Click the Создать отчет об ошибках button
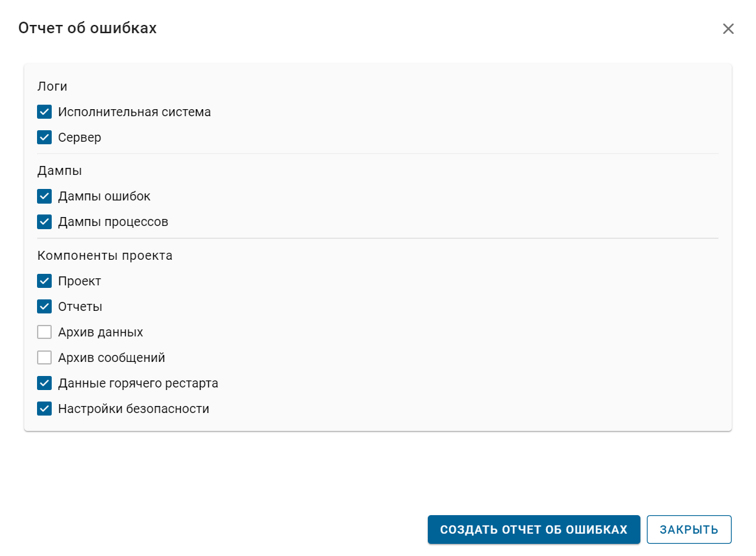 533,530
